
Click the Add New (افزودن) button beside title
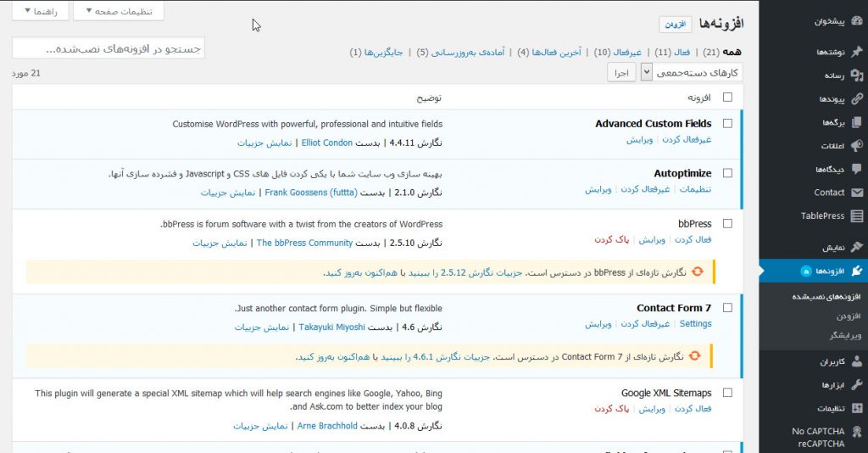[x=676, y=25]
